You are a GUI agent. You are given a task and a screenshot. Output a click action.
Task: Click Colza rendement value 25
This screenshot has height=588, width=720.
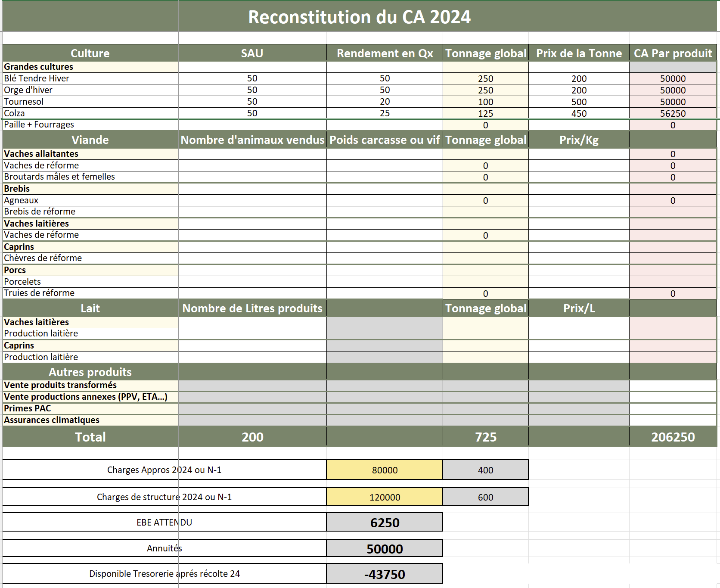385,113
